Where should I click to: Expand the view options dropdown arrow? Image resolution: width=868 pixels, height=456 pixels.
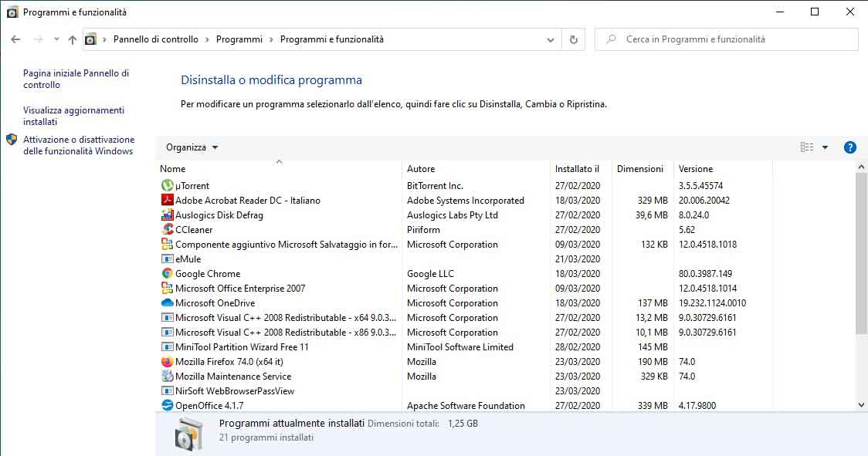(825, 147)
